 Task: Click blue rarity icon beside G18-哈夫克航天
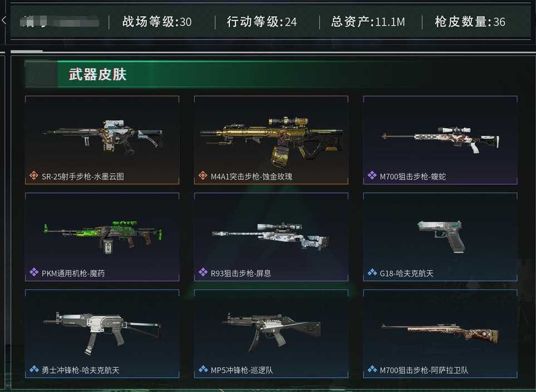372,272
